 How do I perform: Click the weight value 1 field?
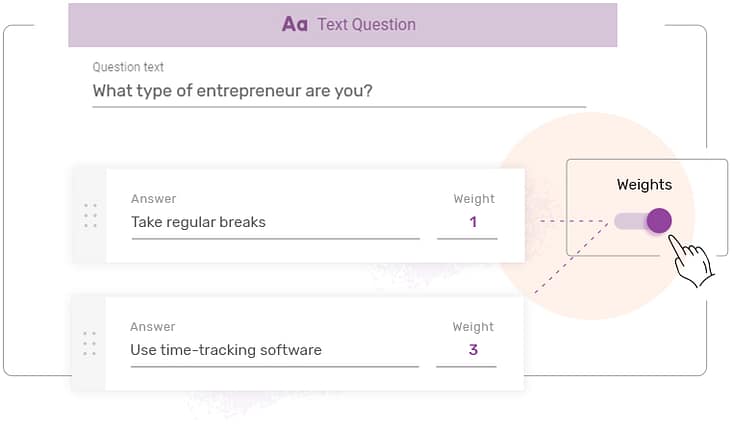pyautogui.click(x=473, y=222)
